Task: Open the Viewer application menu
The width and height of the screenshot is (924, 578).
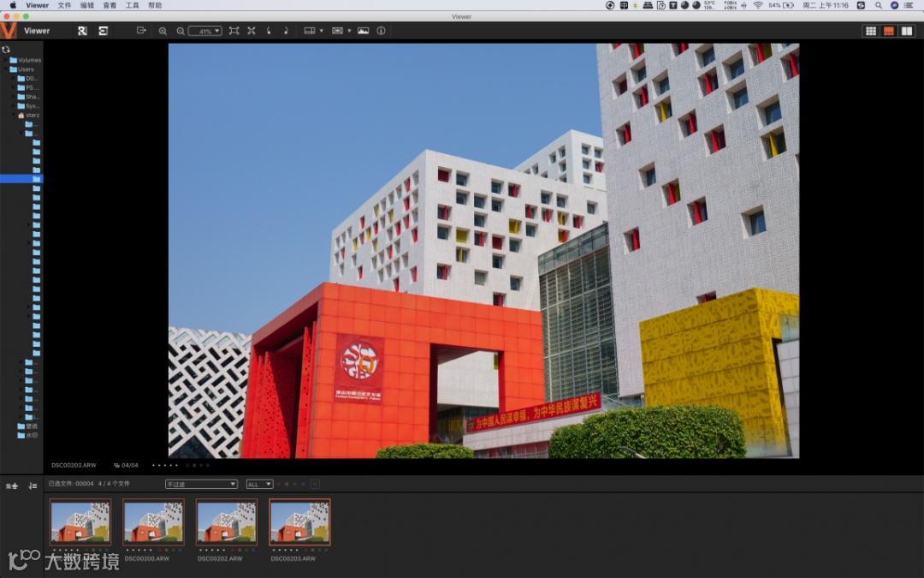Action: pos(37,5)
